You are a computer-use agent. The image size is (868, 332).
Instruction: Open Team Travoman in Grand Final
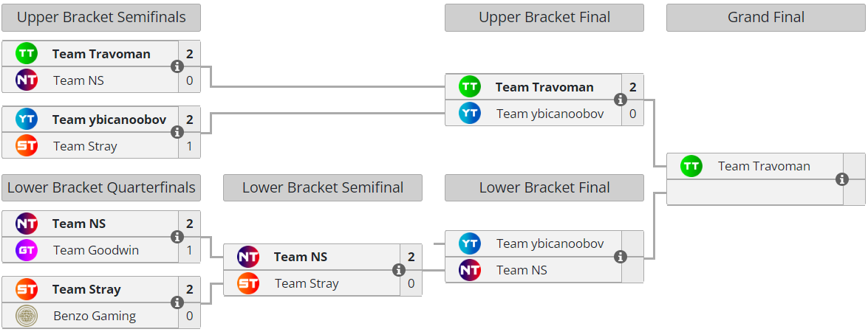764,167
